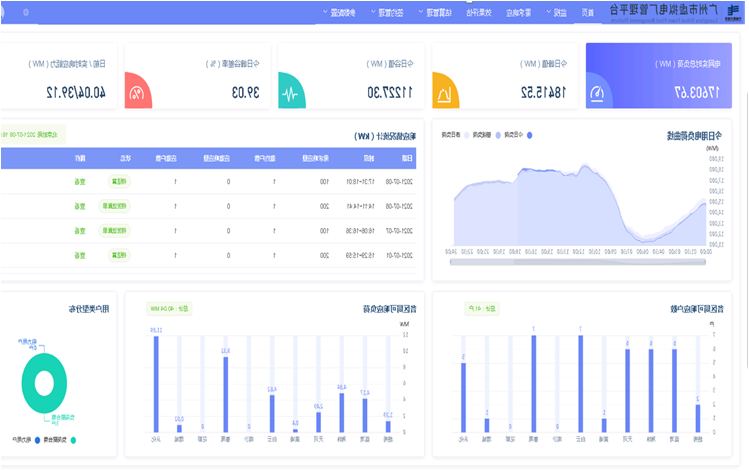Click the date cell 2021-07-01 in the table
This screenshot has width=749, height=471.
tap(399, 256)
